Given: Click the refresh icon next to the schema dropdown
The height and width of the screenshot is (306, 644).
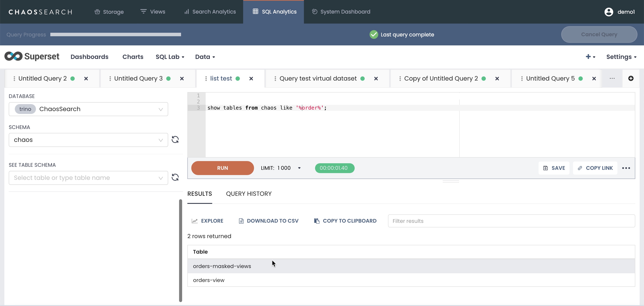Looking at the screenshot, I should [175, 139].
